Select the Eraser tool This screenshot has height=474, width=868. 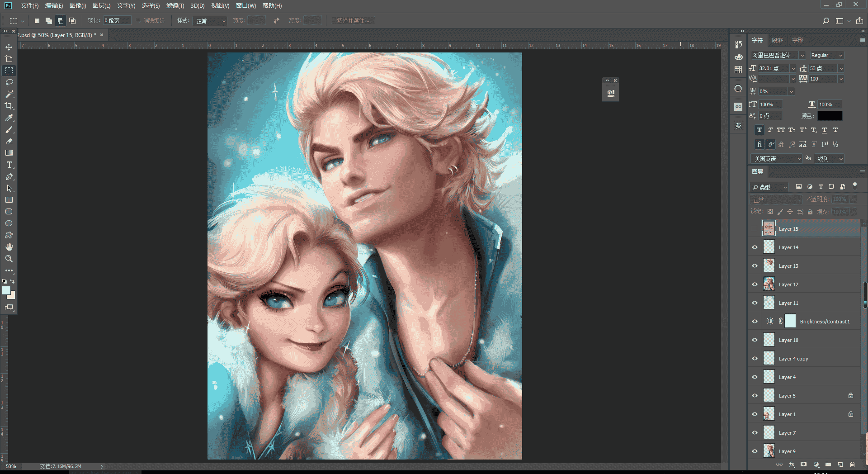pos(9,141)
